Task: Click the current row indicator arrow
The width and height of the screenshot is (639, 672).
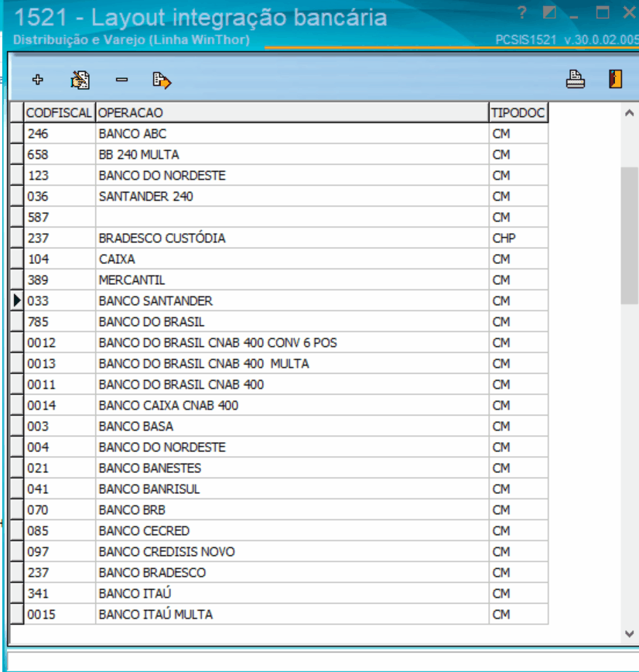Action: (17, 301)
